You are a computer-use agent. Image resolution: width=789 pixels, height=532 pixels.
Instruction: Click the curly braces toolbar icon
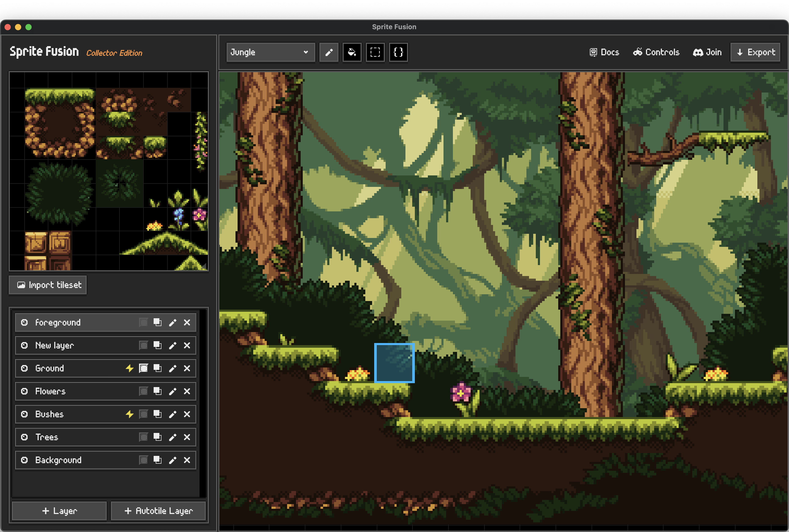[x=398, y=52]
